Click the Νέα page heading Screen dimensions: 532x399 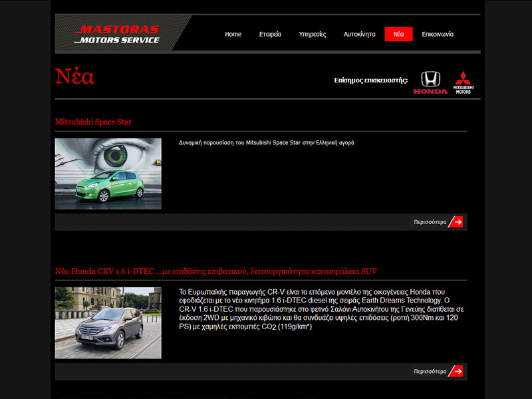[x=74, y=76]
